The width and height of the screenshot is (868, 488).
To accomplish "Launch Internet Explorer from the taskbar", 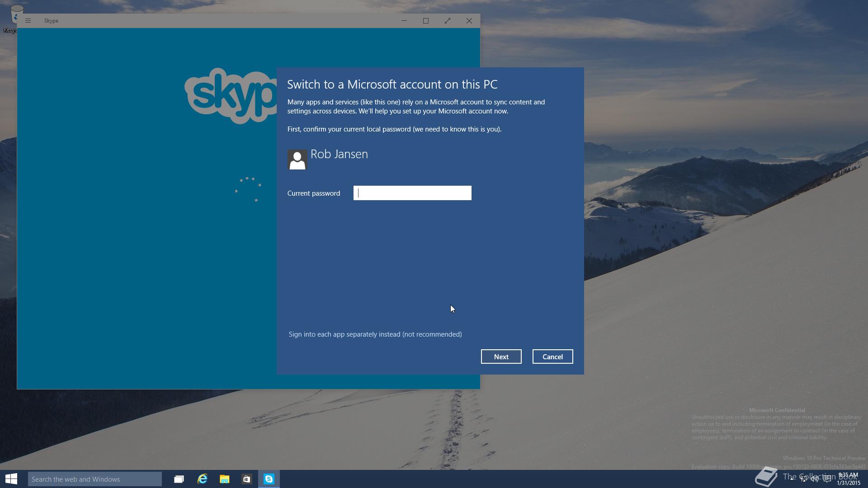I will 202,479.
